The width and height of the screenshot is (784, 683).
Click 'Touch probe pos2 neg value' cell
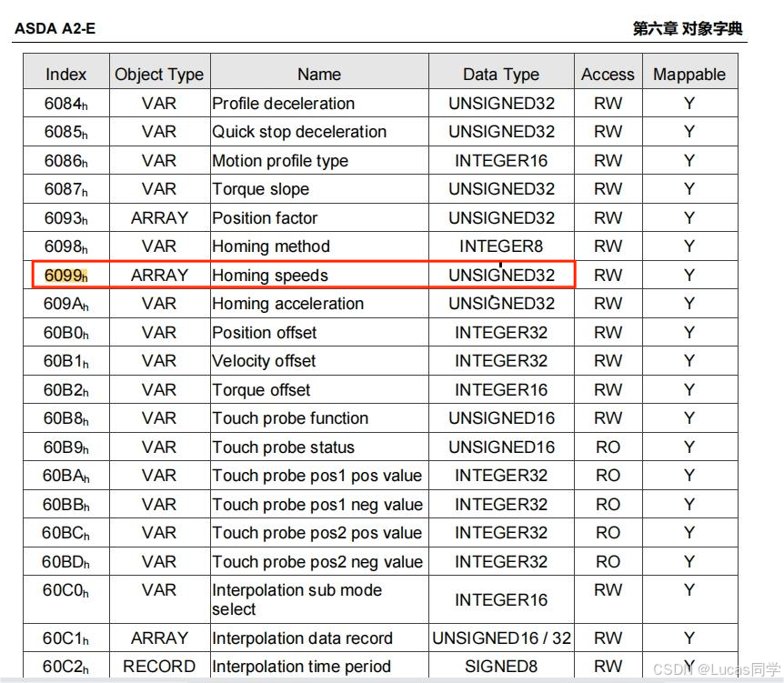[317, 562]
